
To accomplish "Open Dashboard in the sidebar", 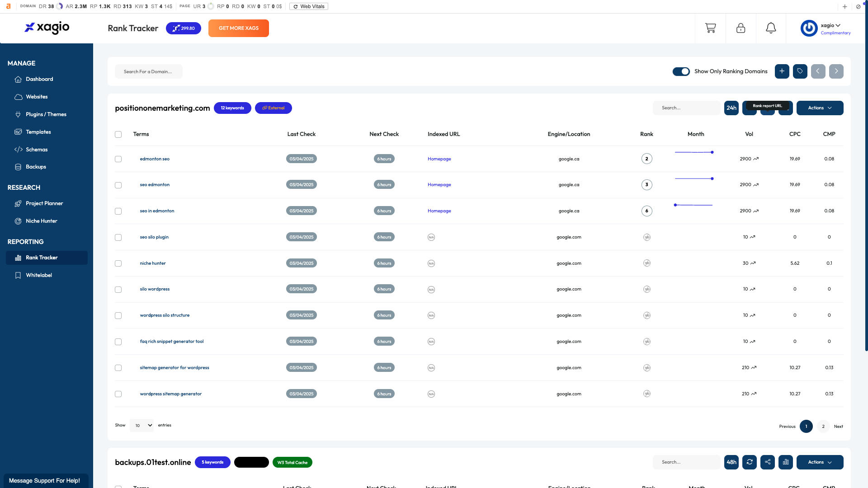I will (x=39, y=79).
